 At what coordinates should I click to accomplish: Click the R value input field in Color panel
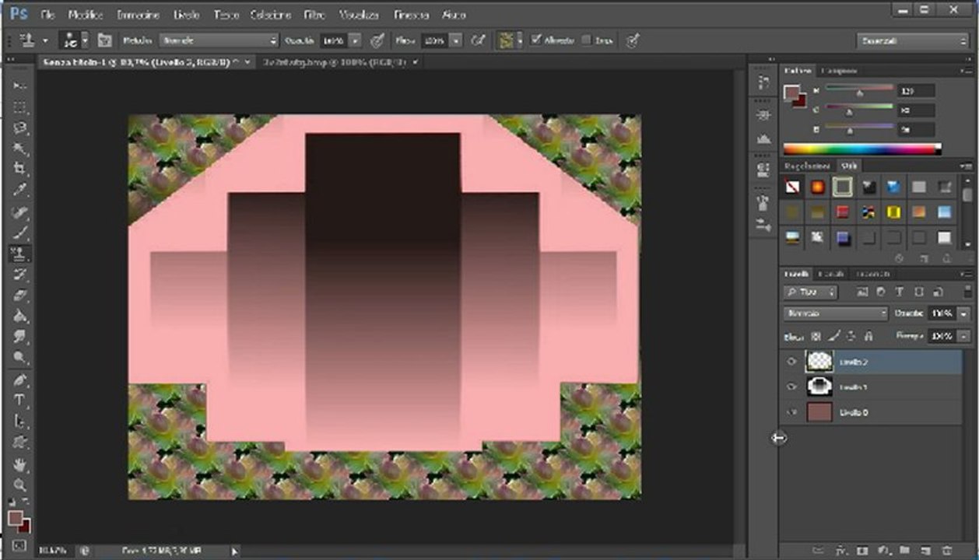(x=916, y=91)
